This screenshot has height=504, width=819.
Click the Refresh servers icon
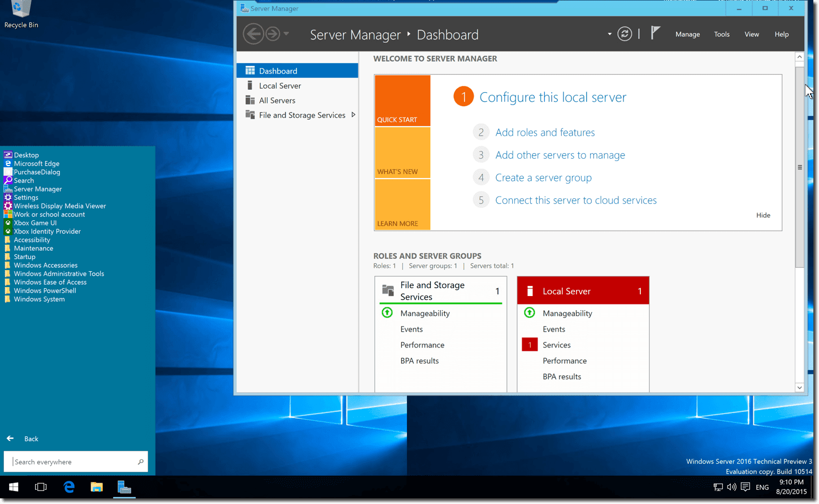(625, 33)
